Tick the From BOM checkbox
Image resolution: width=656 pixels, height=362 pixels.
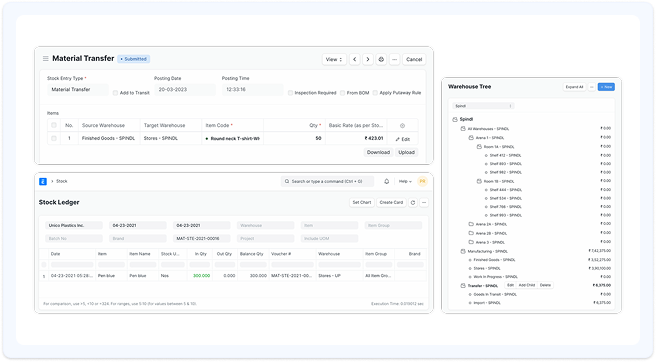tap(342, 93)
